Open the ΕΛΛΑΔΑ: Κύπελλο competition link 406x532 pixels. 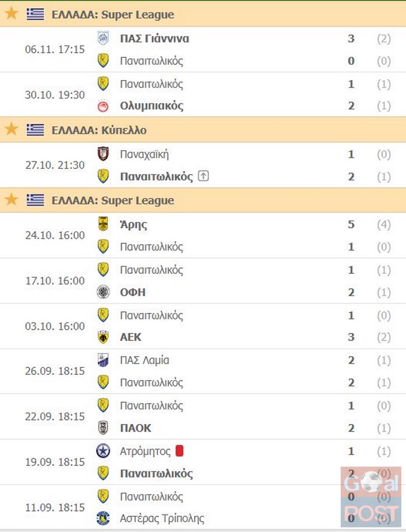(99, 130)
